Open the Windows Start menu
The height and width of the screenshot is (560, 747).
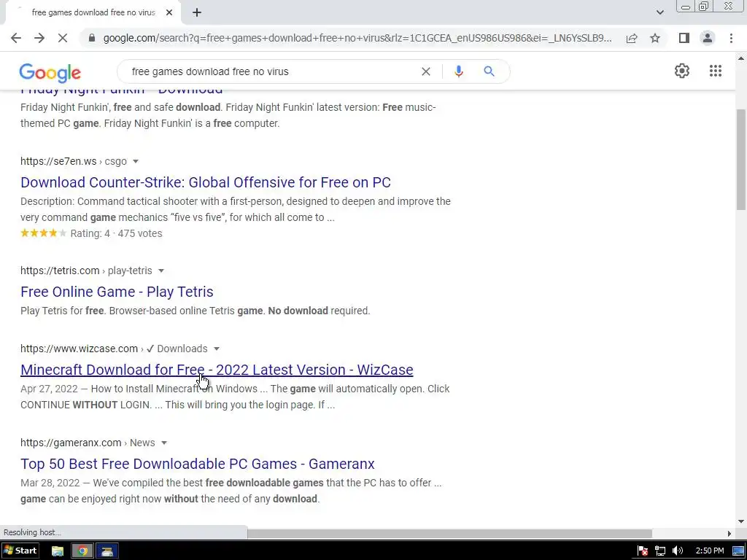coord(20,551)
